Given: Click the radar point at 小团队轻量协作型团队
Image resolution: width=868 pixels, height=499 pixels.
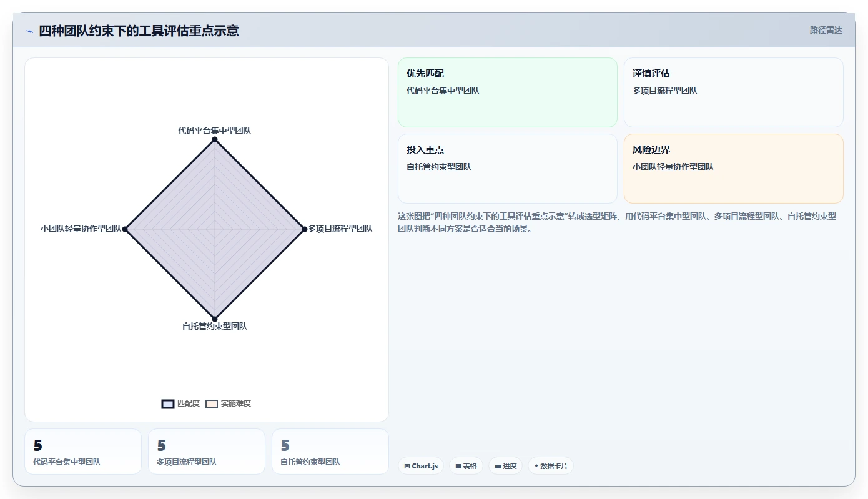Looking at the screenshot, I should click(x=125, y=229).
